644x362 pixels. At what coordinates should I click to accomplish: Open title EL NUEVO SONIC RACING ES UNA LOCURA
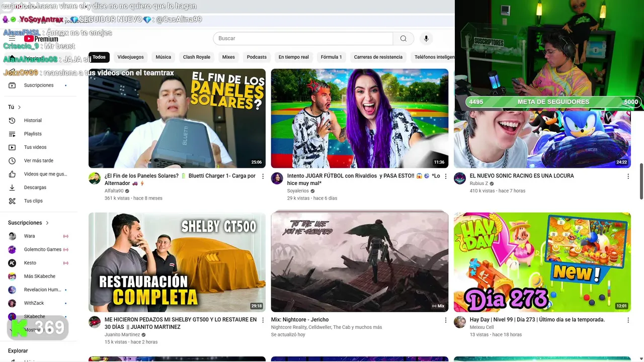pos(522,176)
